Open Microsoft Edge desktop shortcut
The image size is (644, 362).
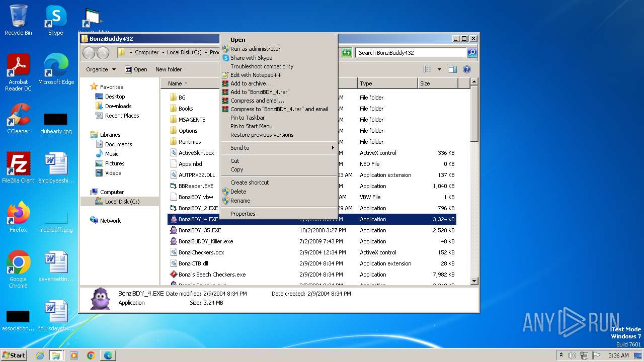click(x=56, y=69)
